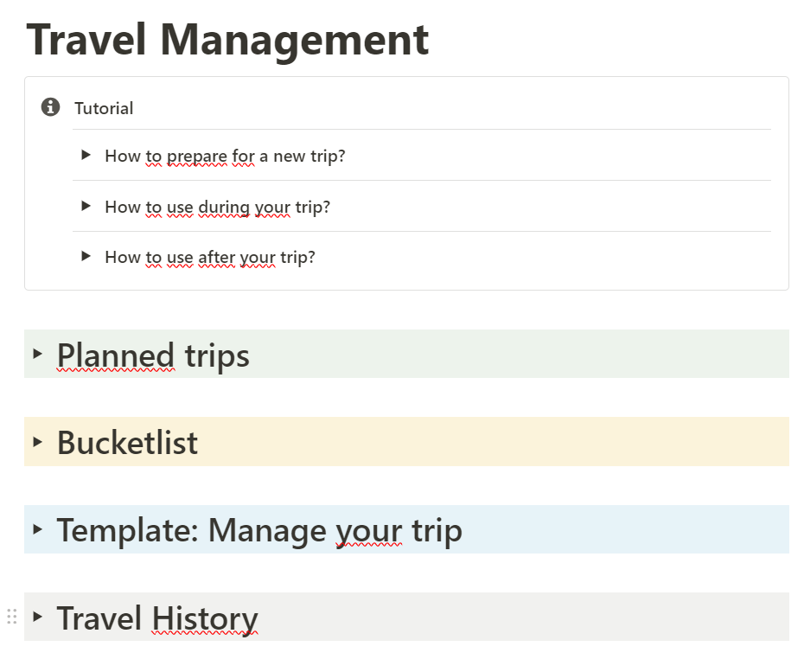
Task: Click the "How to prepare for a new trip?" text
Action: [225, 156]
